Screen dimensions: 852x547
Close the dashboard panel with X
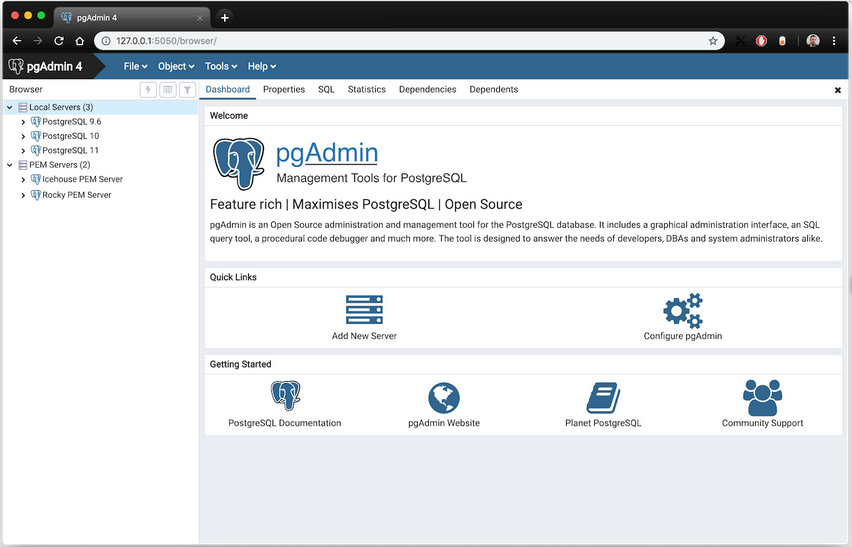(837, 90)
